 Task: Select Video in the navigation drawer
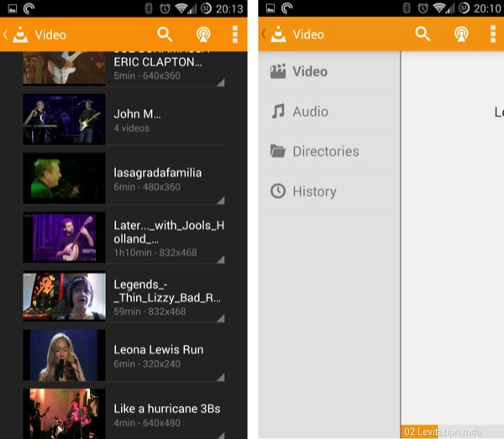tap(329, 71)
